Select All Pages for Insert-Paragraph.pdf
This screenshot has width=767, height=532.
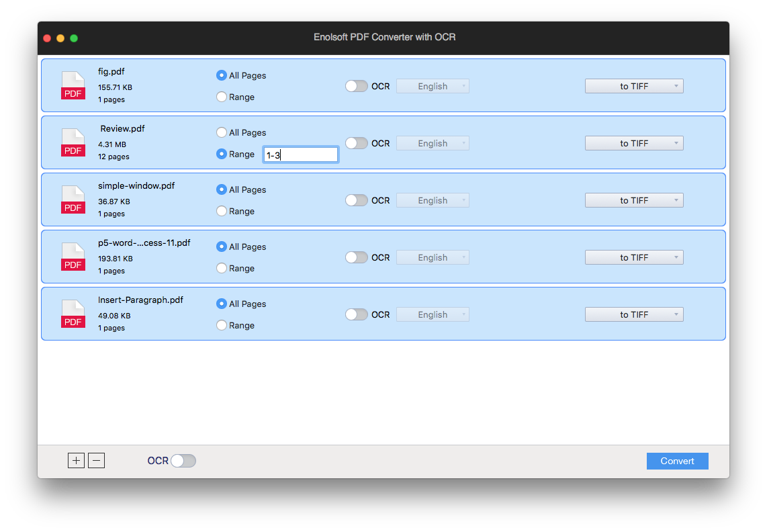click(x=222, y=304)
